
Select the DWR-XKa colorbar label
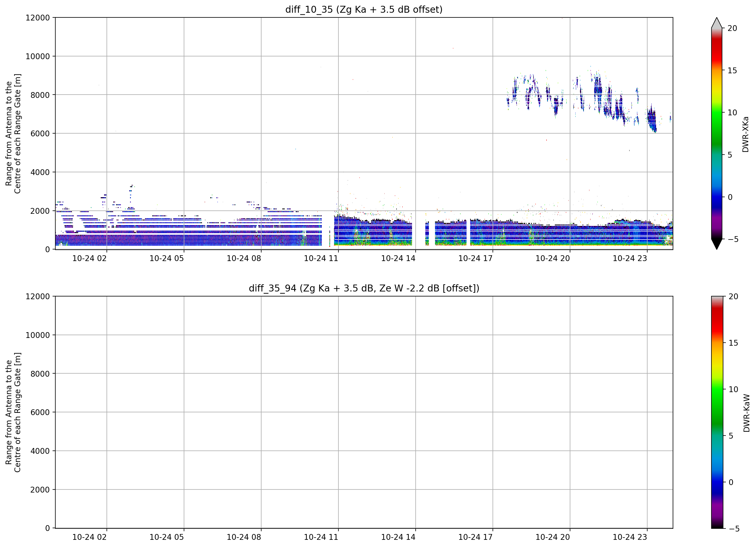click(x=746, y=134)
